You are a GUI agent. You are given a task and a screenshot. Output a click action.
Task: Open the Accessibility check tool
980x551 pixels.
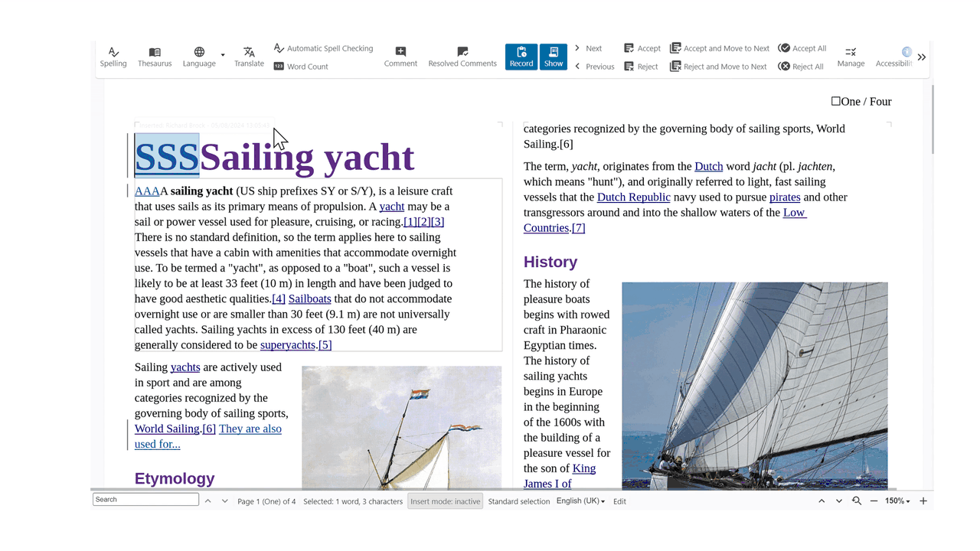pyautogui.click(x=894, y=57)
